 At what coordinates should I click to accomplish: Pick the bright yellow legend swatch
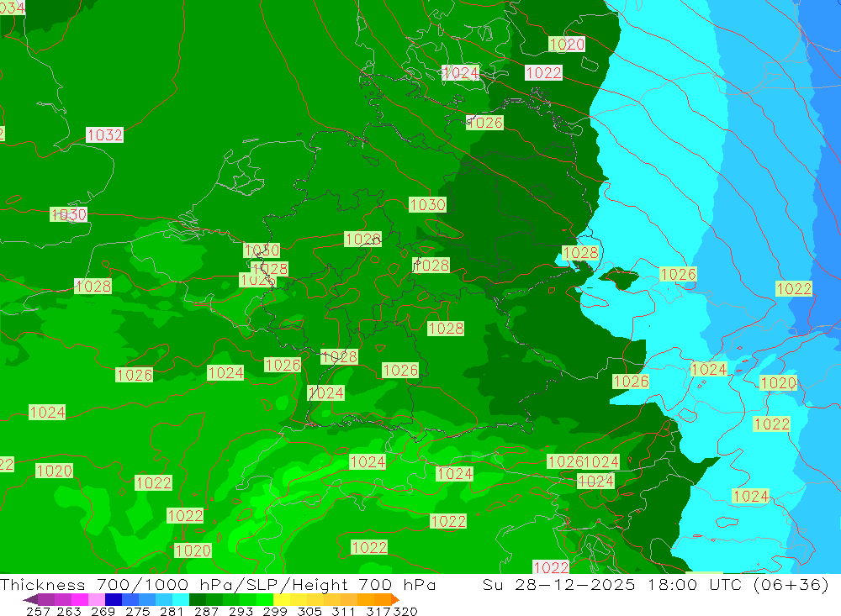282,599
